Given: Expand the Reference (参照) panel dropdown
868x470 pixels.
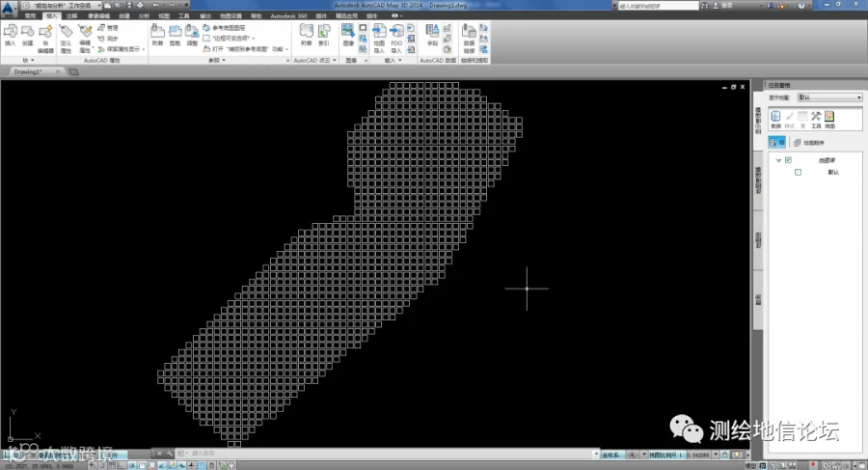Looking at the screenshot, I should coord(217,60).
